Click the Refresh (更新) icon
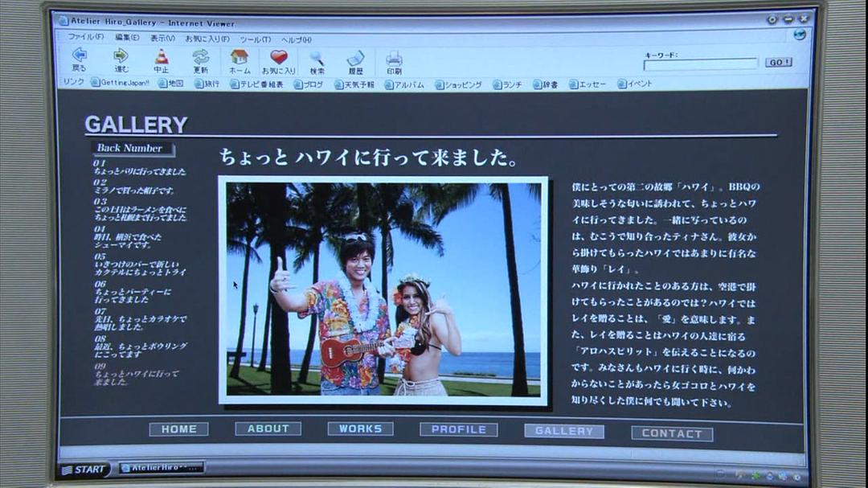868x488 pixels. (x=200, y=56)
